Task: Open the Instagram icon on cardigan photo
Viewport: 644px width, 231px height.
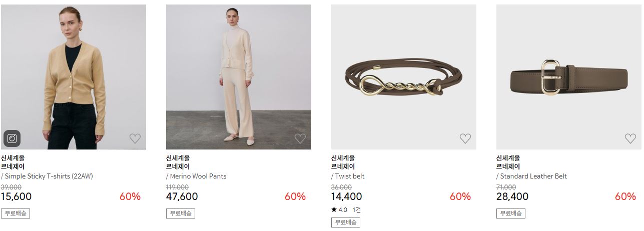Action: coord(12,138)
